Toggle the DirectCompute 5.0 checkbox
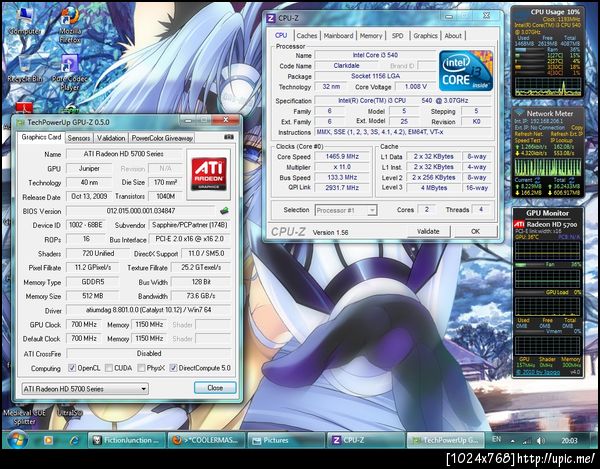Image resolution: width=600 pixels, height=469 pixels. click(173, 368)
